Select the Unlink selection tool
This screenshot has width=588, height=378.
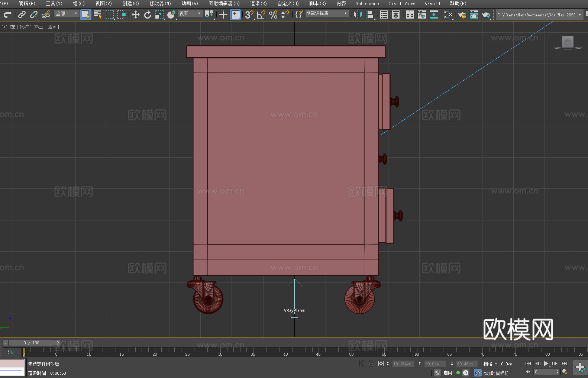pyautogui.click(x=34, y=14)
